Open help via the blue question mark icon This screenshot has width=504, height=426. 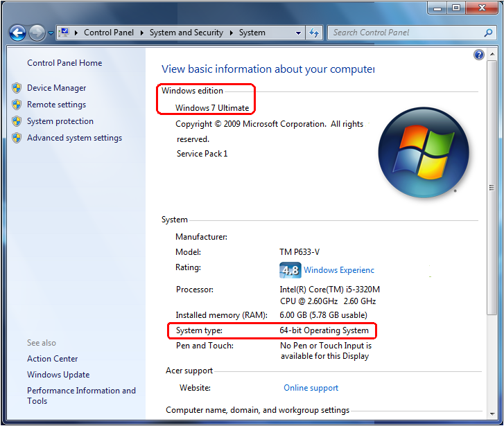478,55
